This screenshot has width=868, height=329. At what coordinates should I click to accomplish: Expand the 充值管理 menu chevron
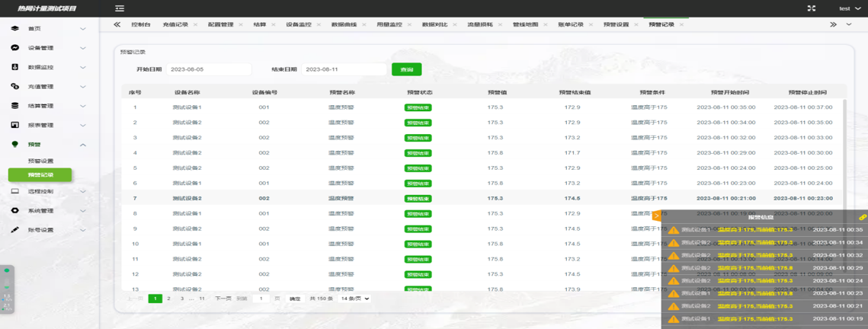tap(83, 86)
